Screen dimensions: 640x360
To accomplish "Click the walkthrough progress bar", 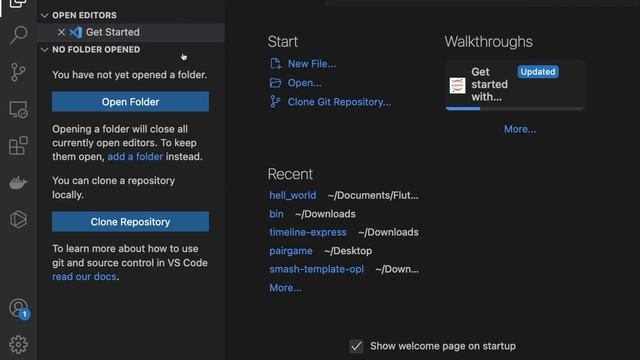I will [x=515, y=109].
